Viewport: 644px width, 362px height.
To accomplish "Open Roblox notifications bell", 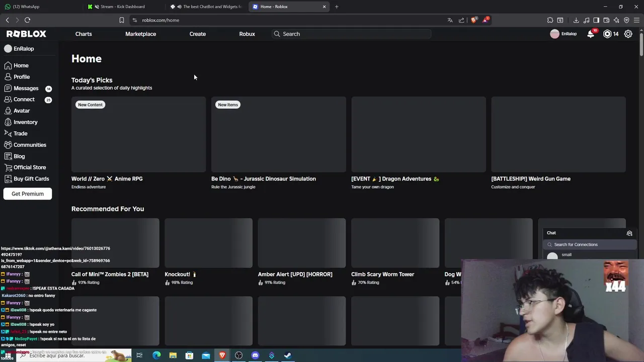I will click(591, 34).
